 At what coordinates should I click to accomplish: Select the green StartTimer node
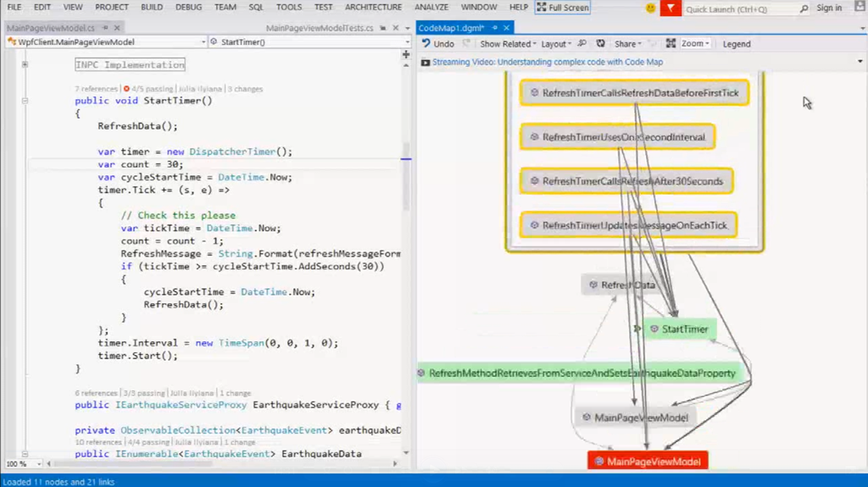click(x=680, y=329)
